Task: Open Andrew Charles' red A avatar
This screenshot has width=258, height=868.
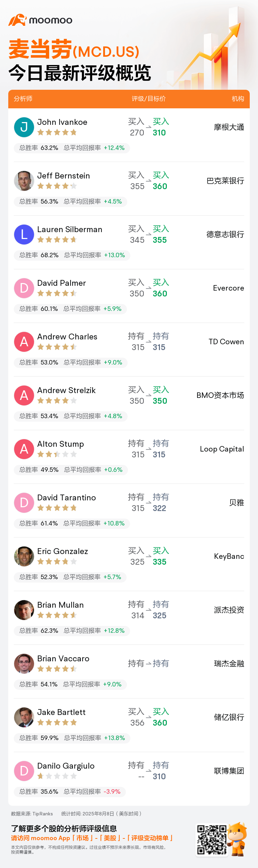Action: (24, 342)
